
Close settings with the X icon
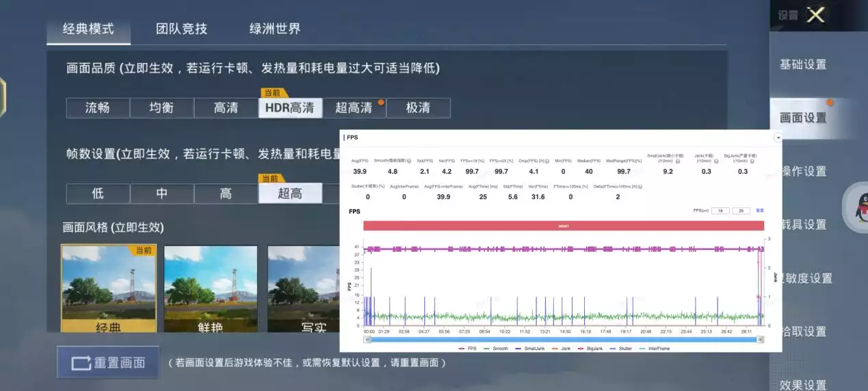[x=815, y=15]
